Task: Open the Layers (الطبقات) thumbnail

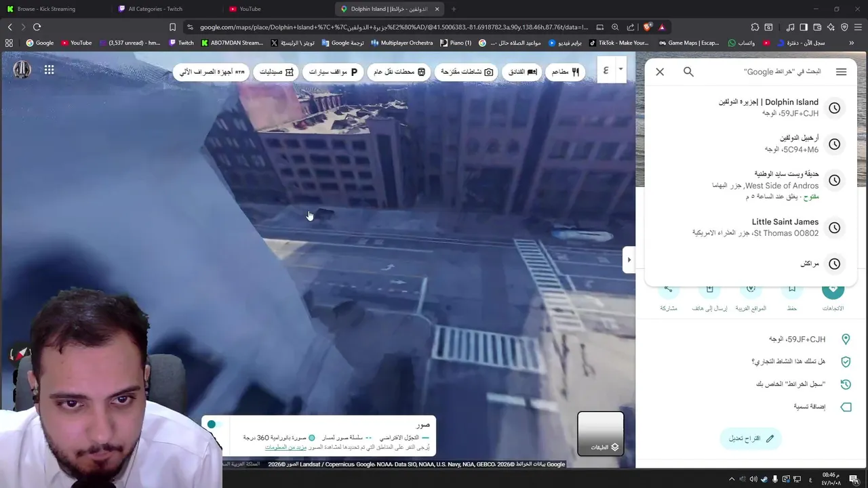Action: (601, 434)
